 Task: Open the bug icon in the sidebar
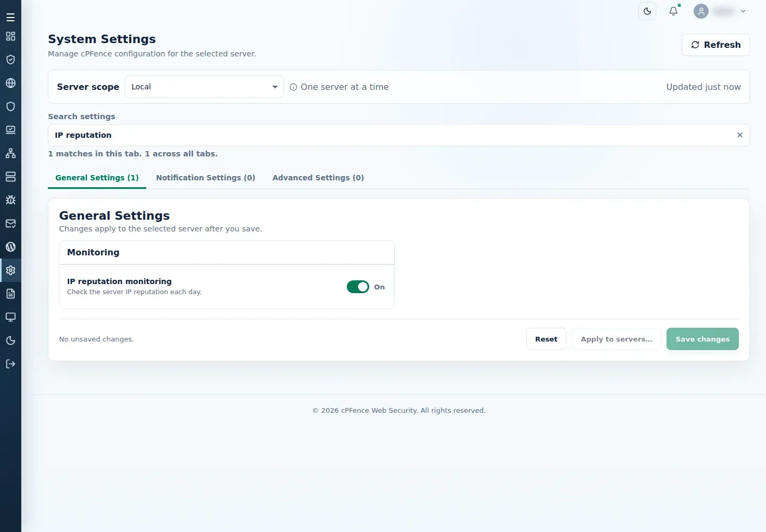coord(11,200)
